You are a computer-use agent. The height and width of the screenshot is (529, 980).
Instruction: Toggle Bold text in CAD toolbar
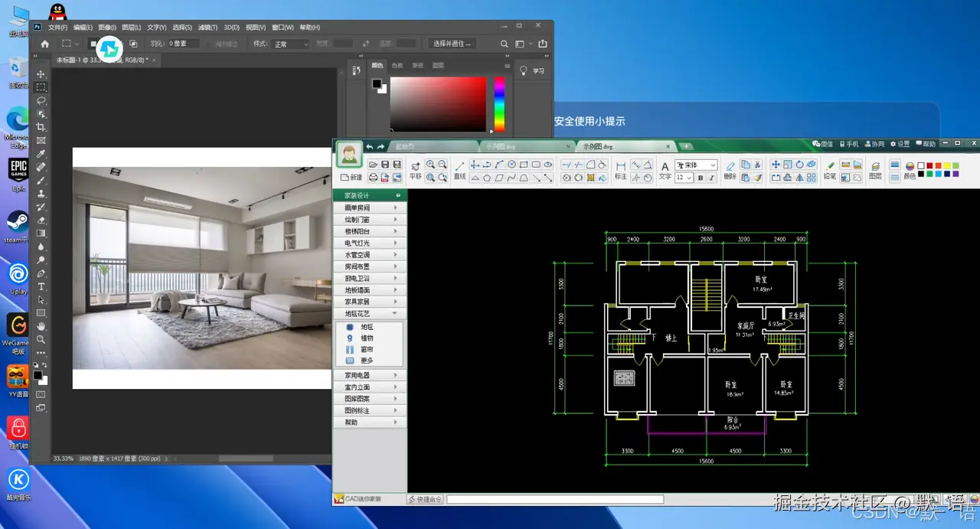[x=701, y=178]
